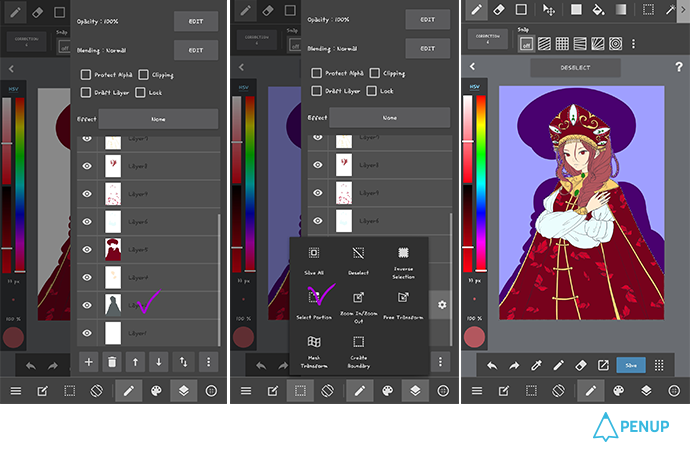
Task: Turn snap off in right panel
Action: coord(526,44)
